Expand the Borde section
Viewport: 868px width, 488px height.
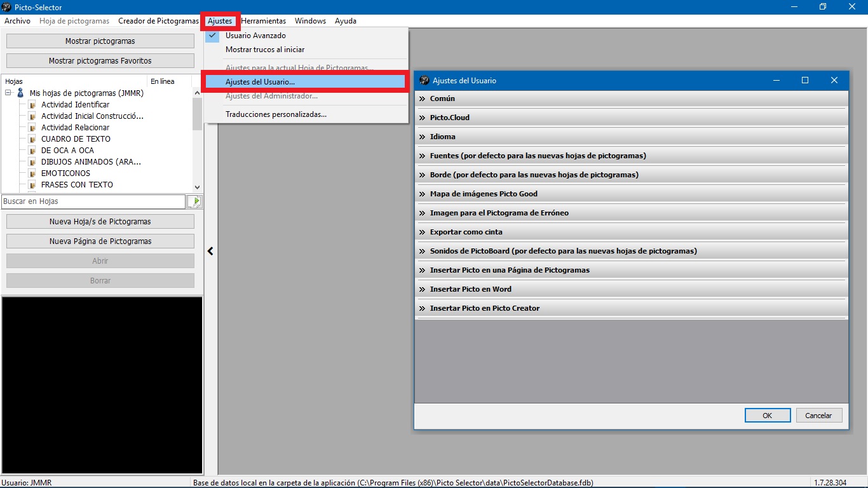(x=632, y=175)
